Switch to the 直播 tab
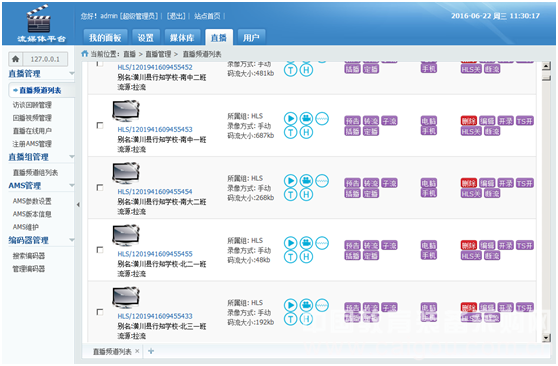 point(219,37)
